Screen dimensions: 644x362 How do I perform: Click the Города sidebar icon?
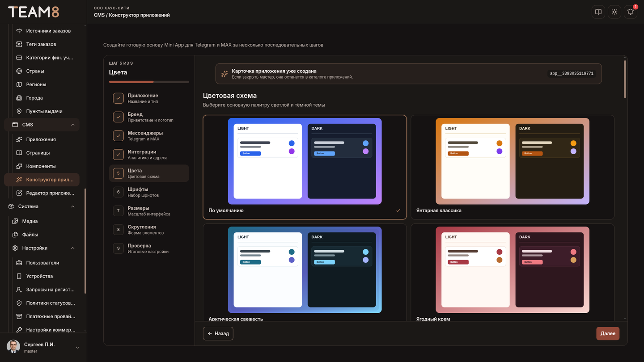19,98
